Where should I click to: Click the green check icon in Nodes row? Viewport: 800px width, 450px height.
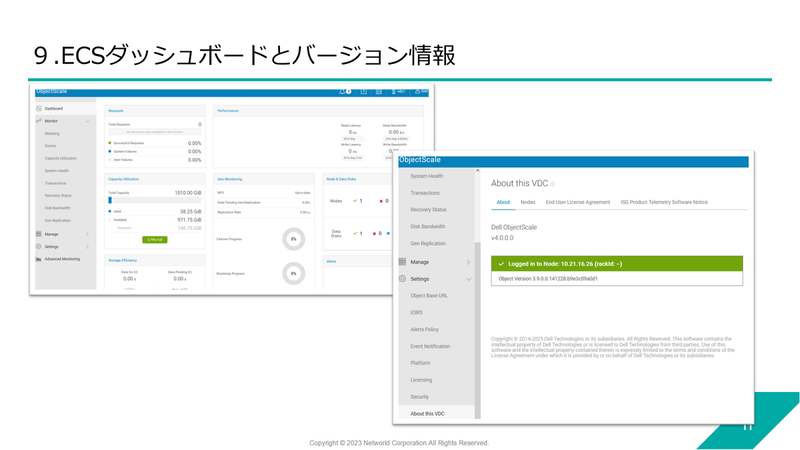tap(355, 201)
